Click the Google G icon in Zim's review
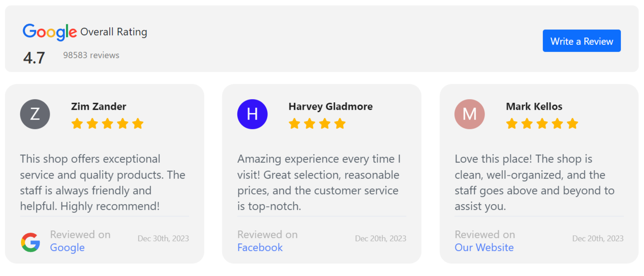The image size is (644, 276). tap(30, 242)
